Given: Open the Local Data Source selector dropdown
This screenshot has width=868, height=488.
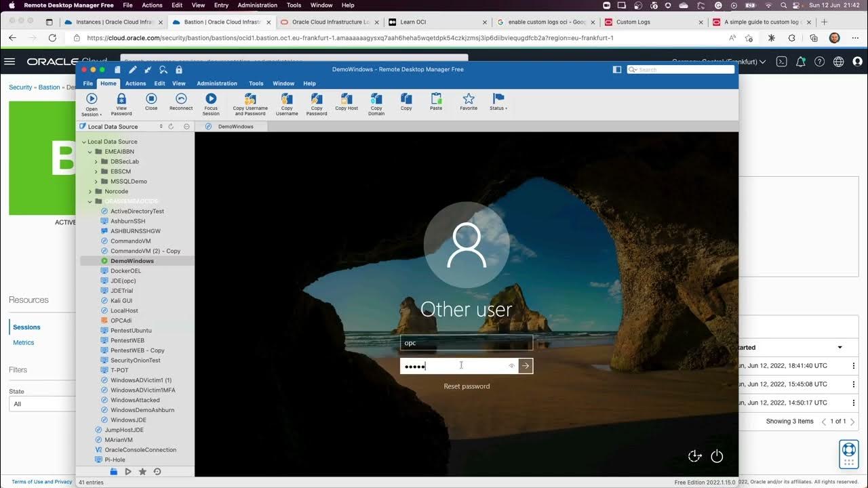Looking at the screenshot, I should 122,126.
